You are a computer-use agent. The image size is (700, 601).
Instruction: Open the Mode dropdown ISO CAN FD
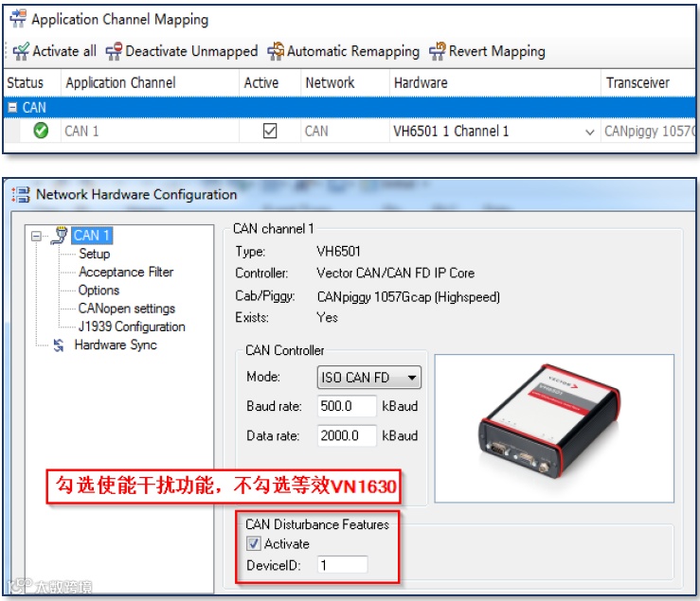click(x=368, y=378)
